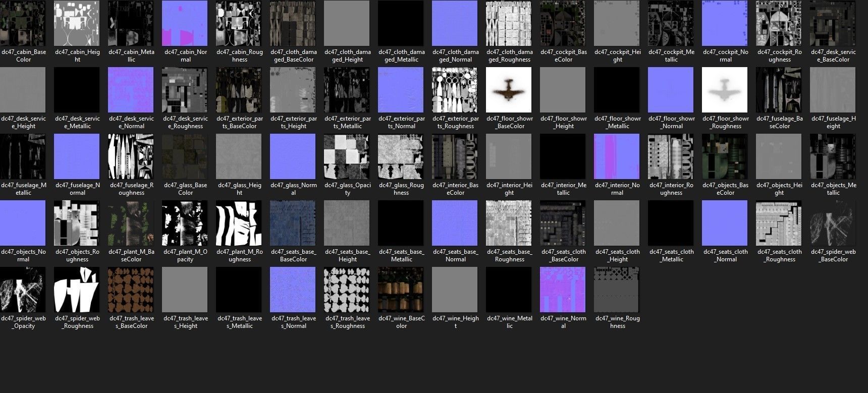Select the dc47_cloth_damaged_Normal map
Image resolution: width=868 pixels, height=393 pixels.
tap(455, 23)
